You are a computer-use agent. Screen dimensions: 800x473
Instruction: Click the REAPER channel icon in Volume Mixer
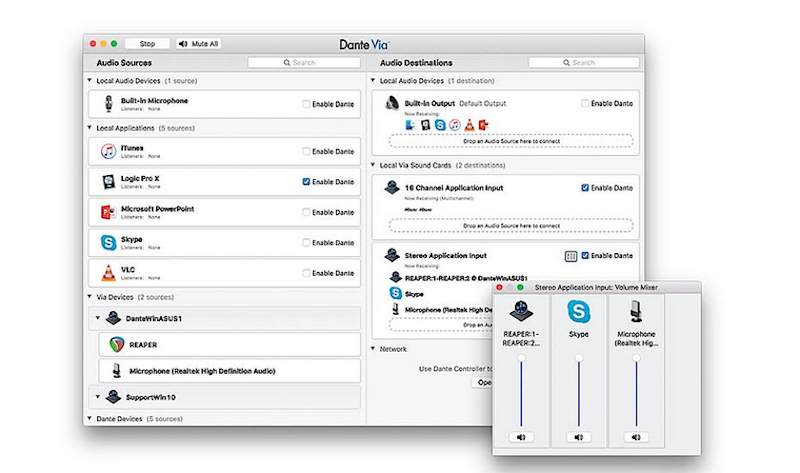point(521,310)
